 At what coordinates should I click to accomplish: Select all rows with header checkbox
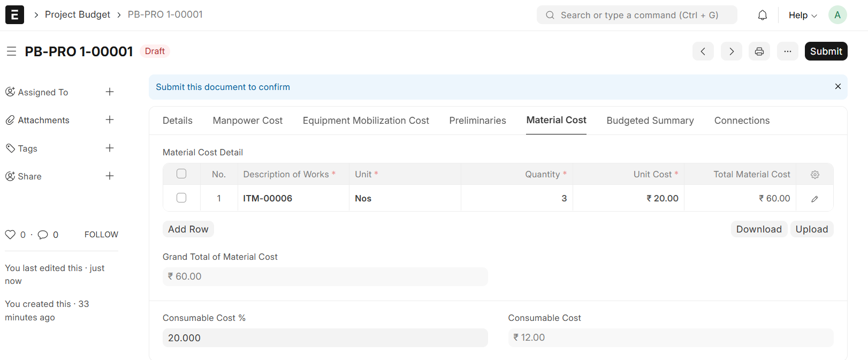181,174
